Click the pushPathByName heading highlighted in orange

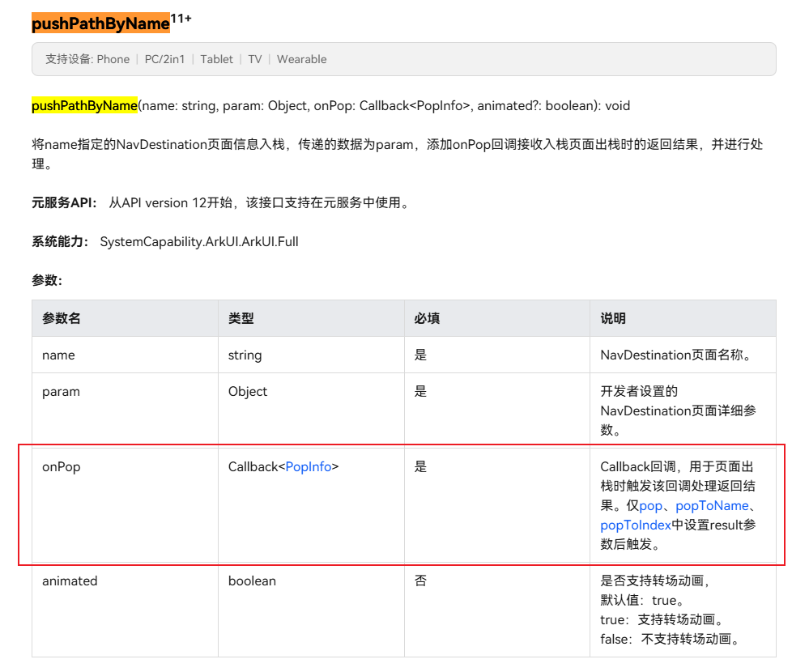point(100,23)
